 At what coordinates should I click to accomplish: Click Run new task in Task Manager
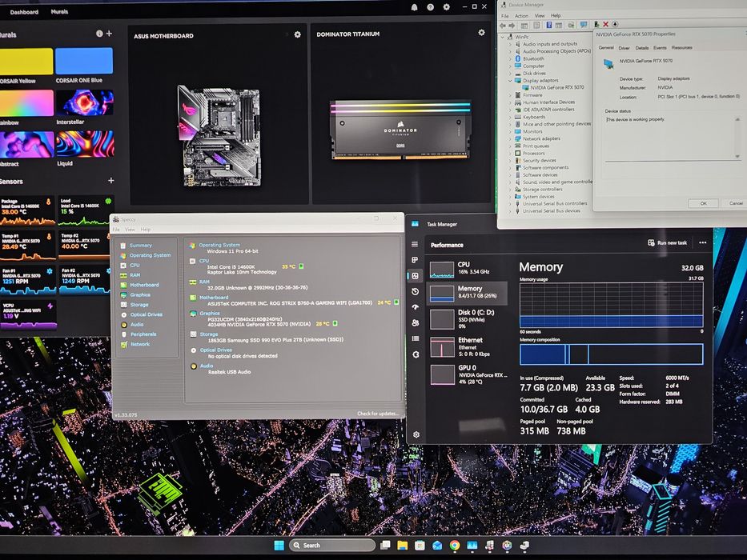pyautogui.click(x=668, y=243)
